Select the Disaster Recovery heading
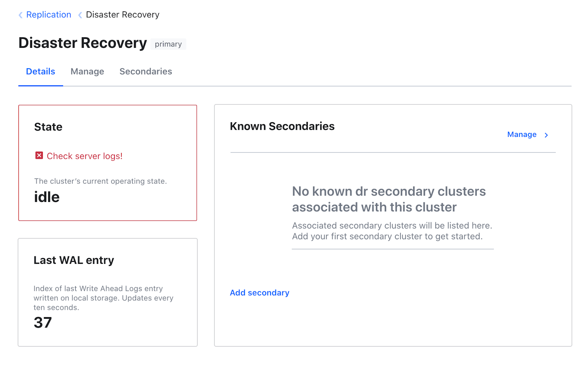Viewport: 588px width, 365px height. click(x=83, y=43)
